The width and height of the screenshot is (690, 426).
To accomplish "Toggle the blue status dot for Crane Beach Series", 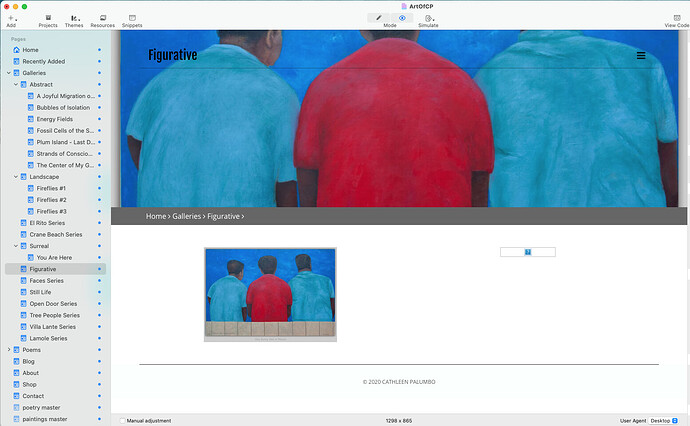I will [x=99, y=234].
